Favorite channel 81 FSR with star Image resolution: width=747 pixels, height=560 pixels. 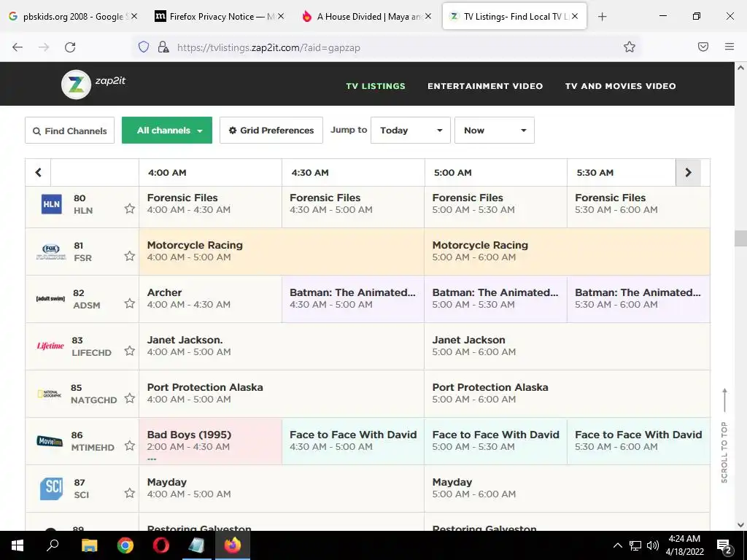point(130,256)
